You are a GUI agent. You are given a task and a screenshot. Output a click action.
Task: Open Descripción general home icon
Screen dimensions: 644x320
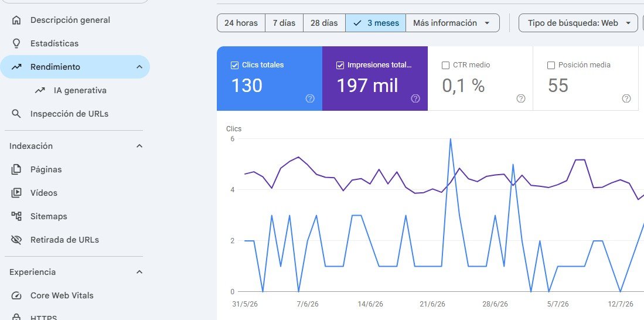coord(16,20)
